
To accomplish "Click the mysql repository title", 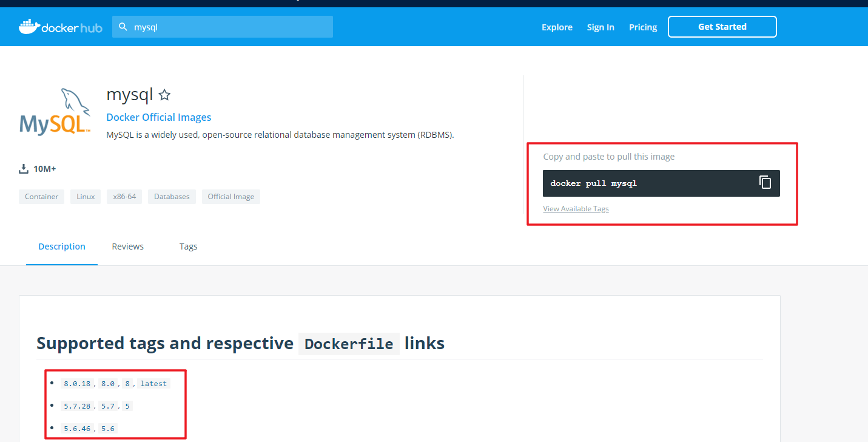I will (130, 95).
